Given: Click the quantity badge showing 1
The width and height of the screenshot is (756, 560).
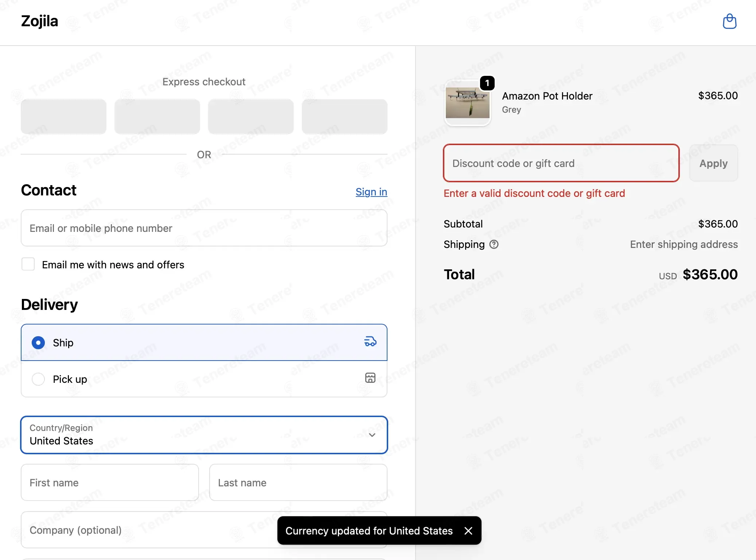Looking at the screenshot, I should tap(487, 83).
